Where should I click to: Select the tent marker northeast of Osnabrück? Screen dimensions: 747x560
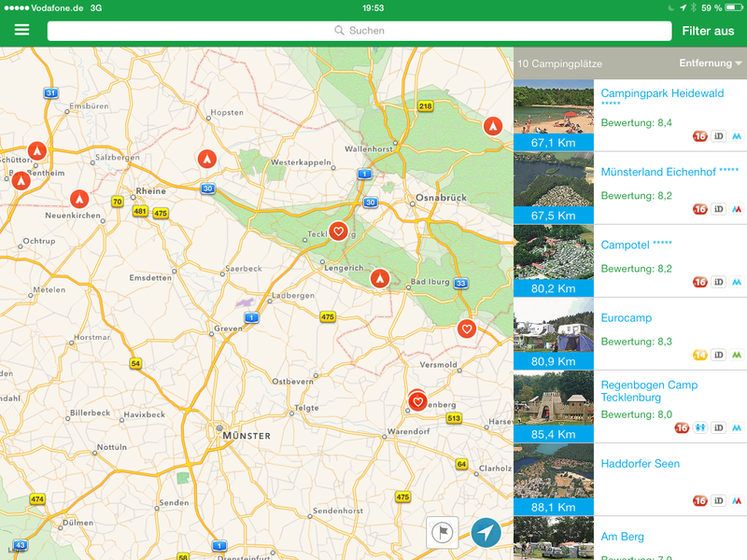493,125
